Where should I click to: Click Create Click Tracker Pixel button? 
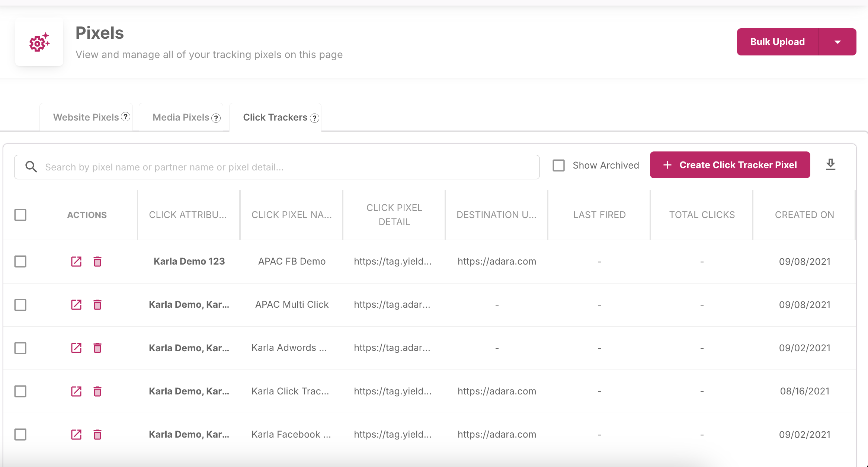point(730,165)
